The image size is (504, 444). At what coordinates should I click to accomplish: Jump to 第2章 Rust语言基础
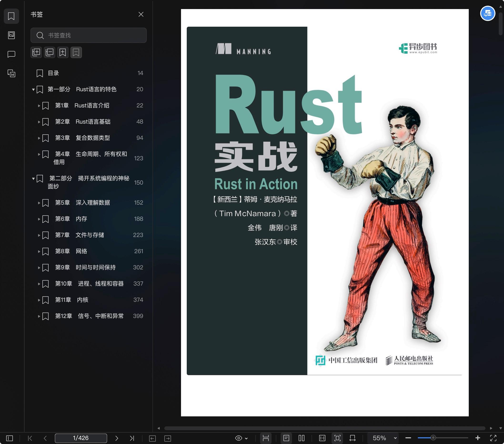point(83,122)
